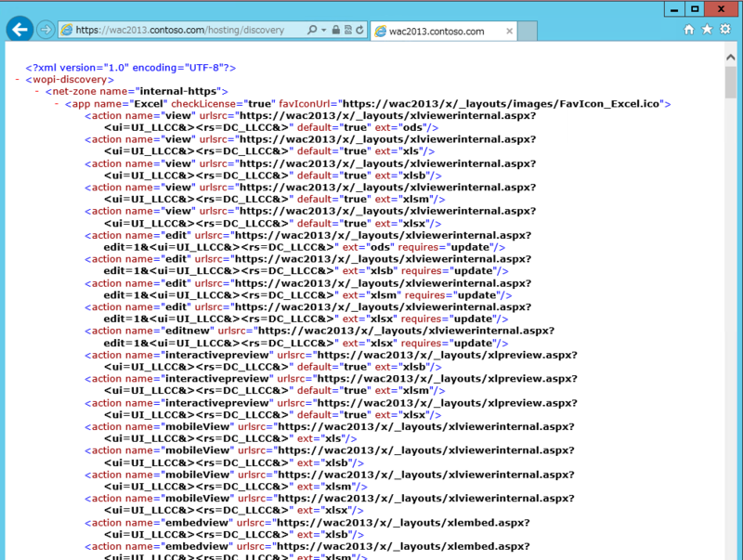The width and height of the screenshot is (743, 560).
Task: Click mobileView action with ext="xlsb"
Action: pyautogui.click(x=330, y=456)
